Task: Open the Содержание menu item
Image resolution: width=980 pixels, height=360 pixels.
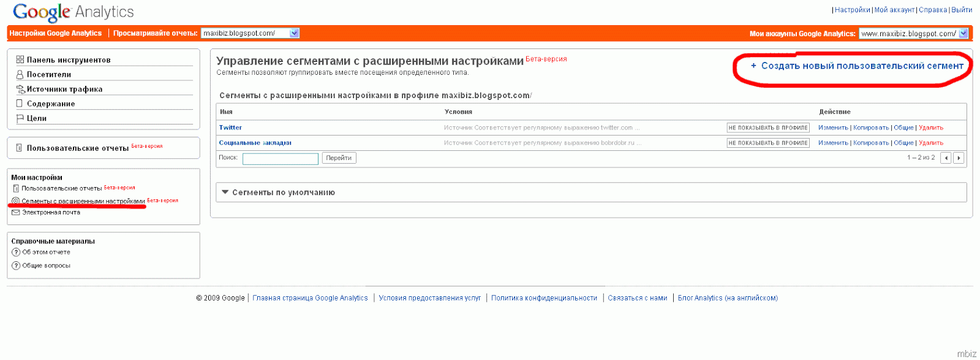Action: (51, 104)
